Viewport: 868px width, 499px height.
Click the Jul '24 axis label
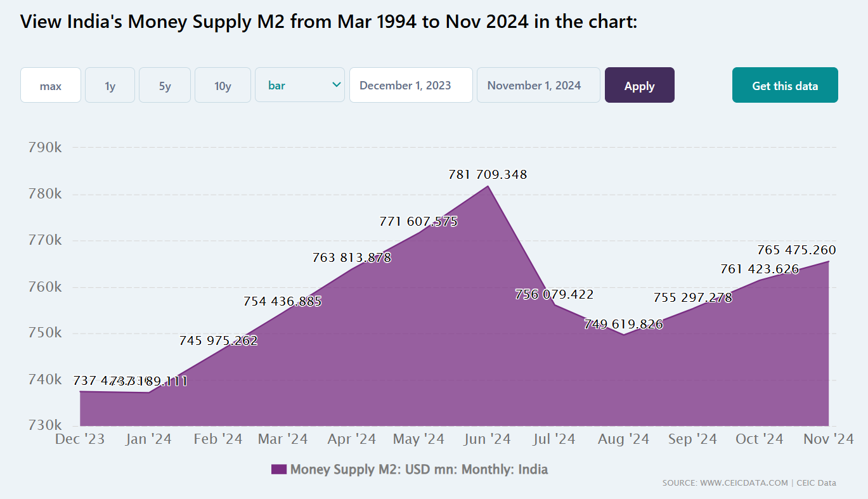coord(554,439)
